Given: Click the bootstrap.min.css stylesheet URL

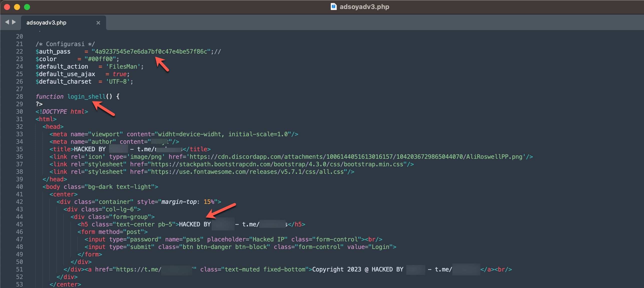Looking at the screenshot, I should [277, 164].
